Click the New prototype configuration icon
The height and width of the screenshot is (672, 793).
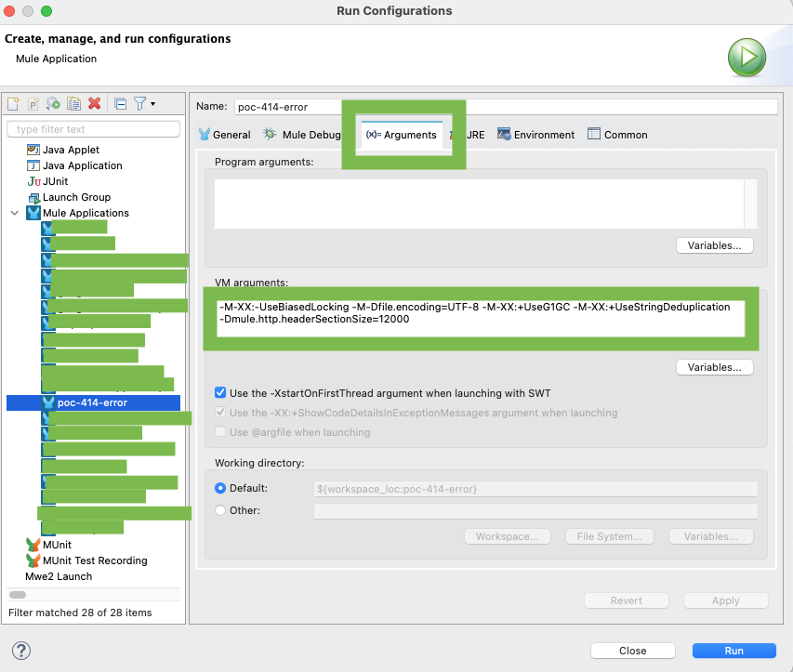pos(33,104)
